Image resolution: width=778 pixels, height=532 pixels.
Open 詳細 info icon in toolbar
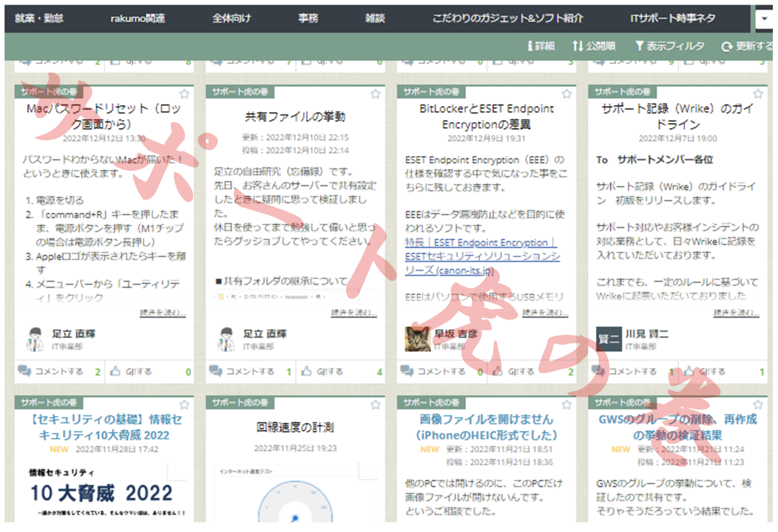click(x=530, y=46)
